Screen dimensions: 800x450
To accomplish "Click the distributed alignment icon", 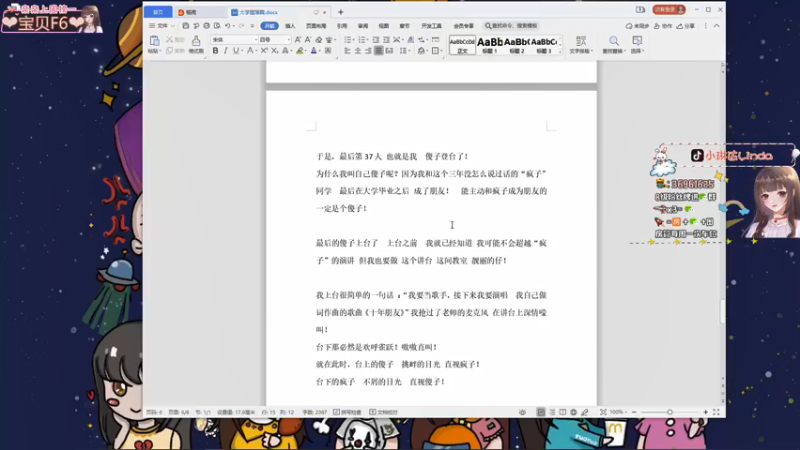I will 389,51.
